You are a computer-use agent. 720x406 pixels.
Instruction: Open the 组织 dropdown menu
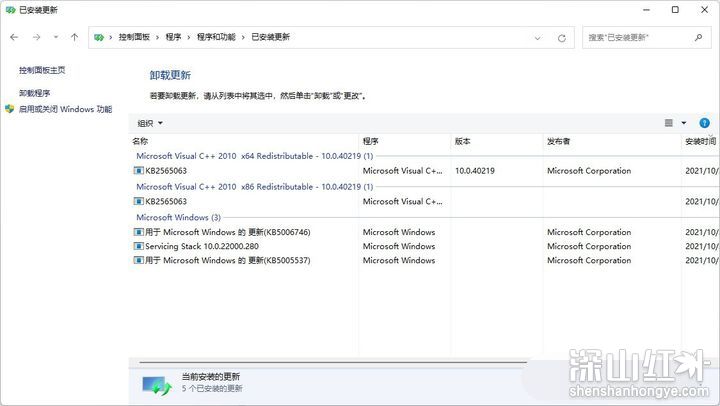(150, 123)
